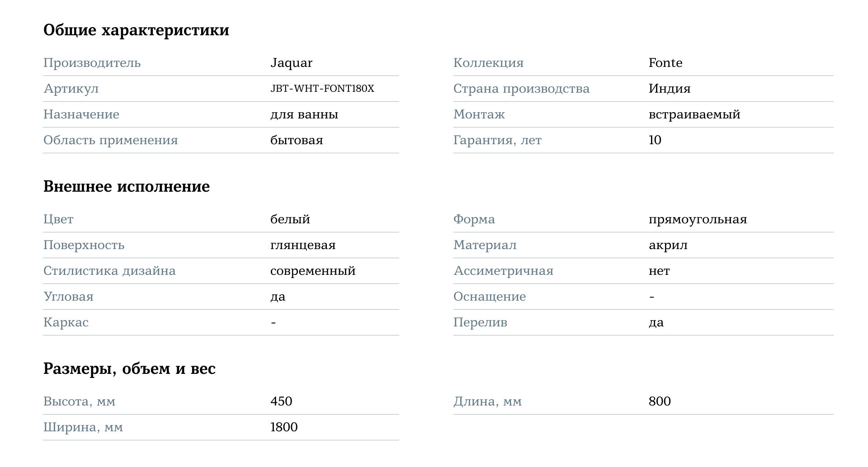The image size is (868, 467).
Task: Click the height value 450
Action: tap(281, 401)
